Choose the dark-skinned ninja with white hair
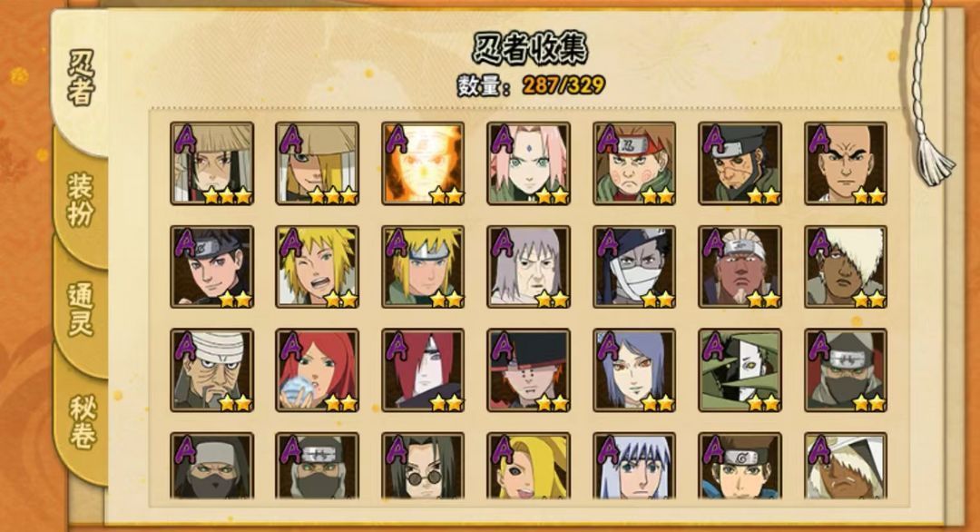Screen dimensions: 980x532 pos(846,267)
